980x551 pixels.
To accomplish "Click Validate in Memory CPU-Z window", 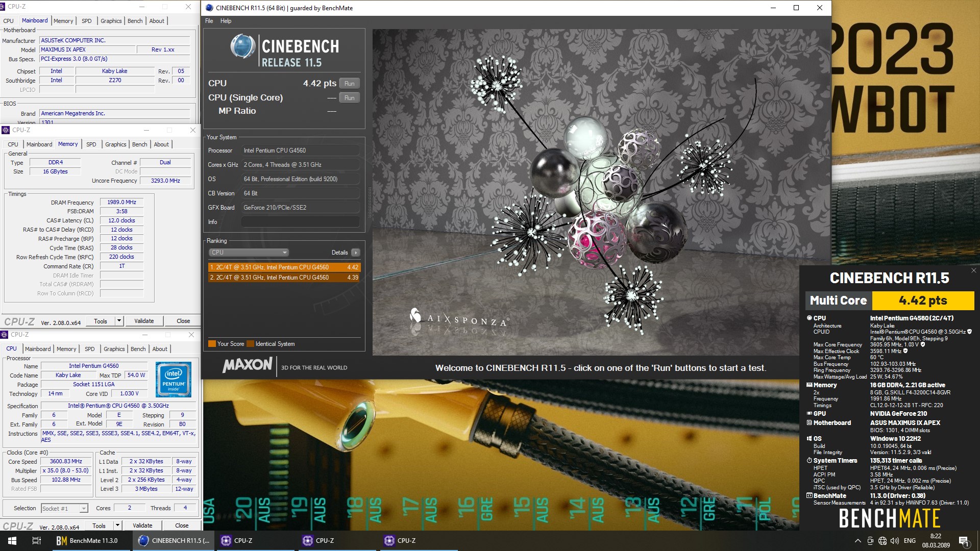I will tap(144, 321).
